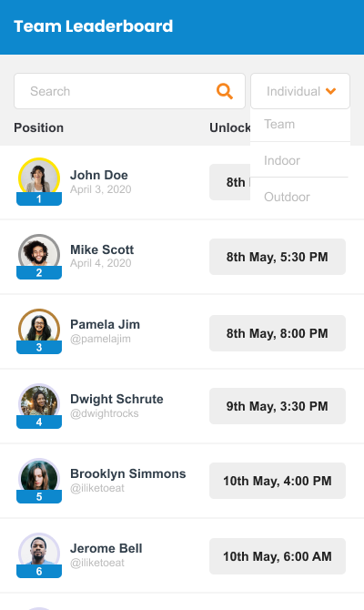This screenshot has height=610, width=364.
Task: Click the 8th May, 5:30 PM button
Action: pyautogui.click(x=278, y=257)
